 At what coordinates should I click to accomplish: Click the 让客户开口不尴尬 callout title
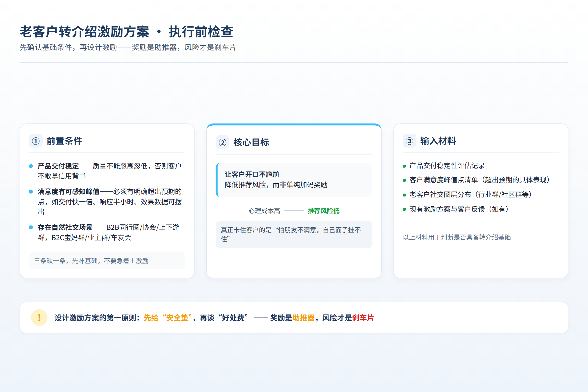coord(252,174)
